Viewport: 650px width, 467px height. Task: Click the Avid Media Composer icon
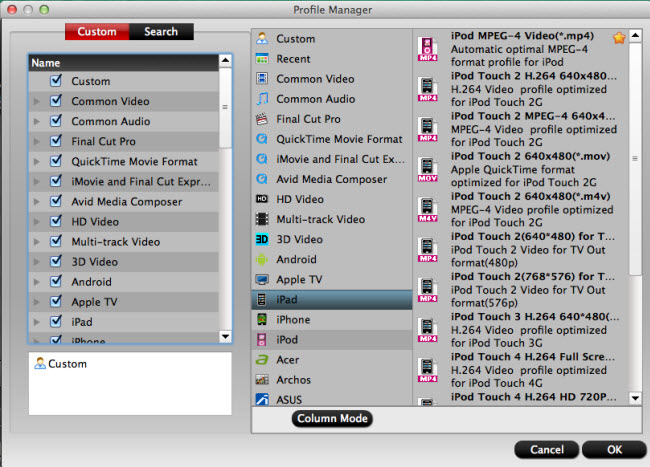pyautogui.click(x=262, y=179)
